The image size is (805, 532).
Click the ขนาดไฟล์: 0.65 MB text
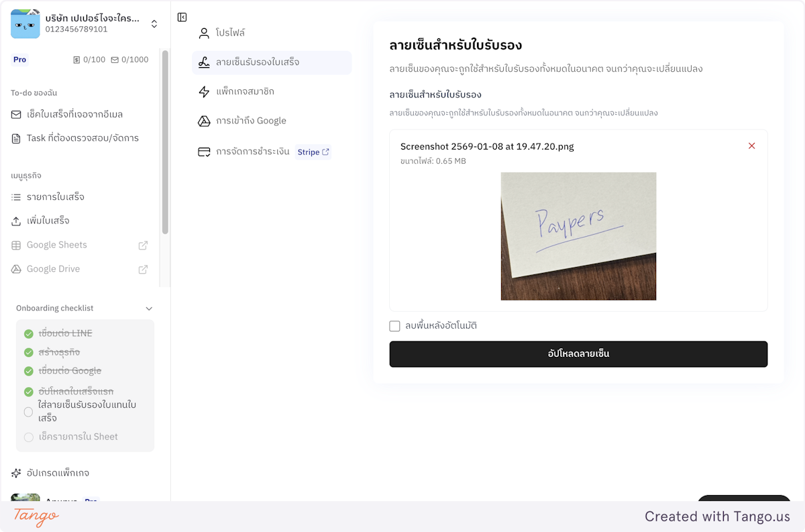coord(433,161)
